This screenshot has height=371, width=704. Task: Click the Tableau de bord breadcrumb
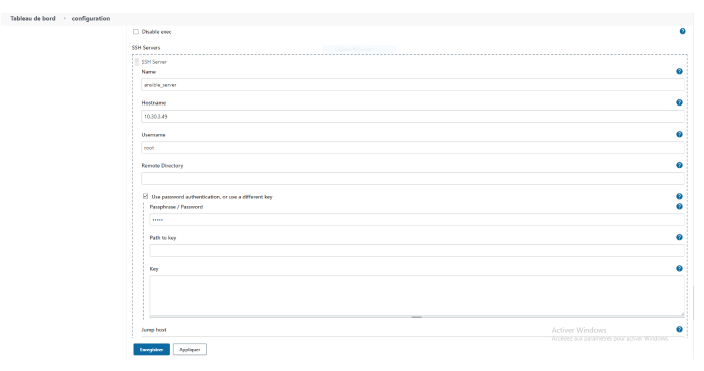tap(33, 18)
